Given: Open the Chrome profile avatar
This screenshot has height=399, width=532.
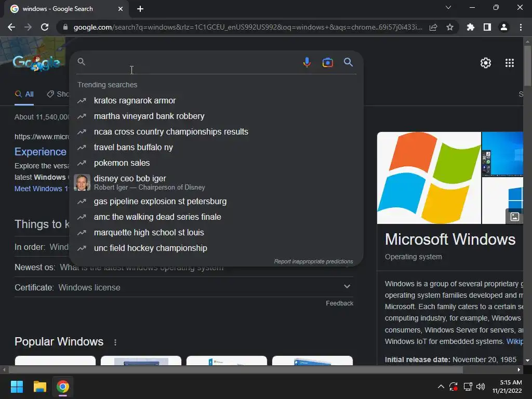Looking at the screenshot, I should (504, 27).
